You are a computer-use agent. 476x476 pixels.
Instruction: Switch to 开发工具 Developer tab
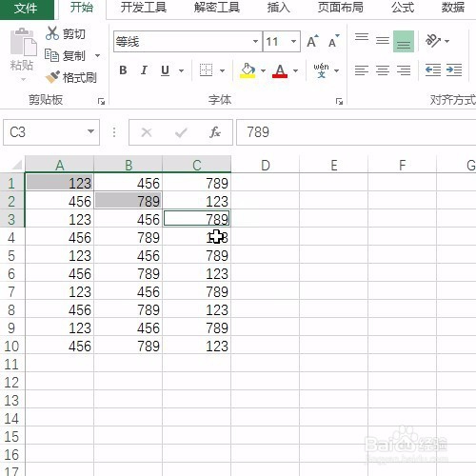coord(144,8)
